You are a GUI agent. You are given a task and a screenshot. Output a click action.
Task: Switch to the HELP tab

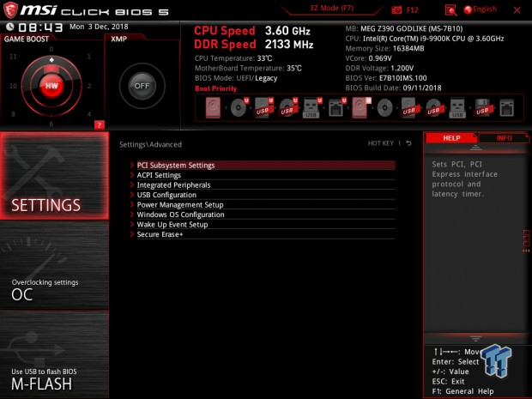451,138
